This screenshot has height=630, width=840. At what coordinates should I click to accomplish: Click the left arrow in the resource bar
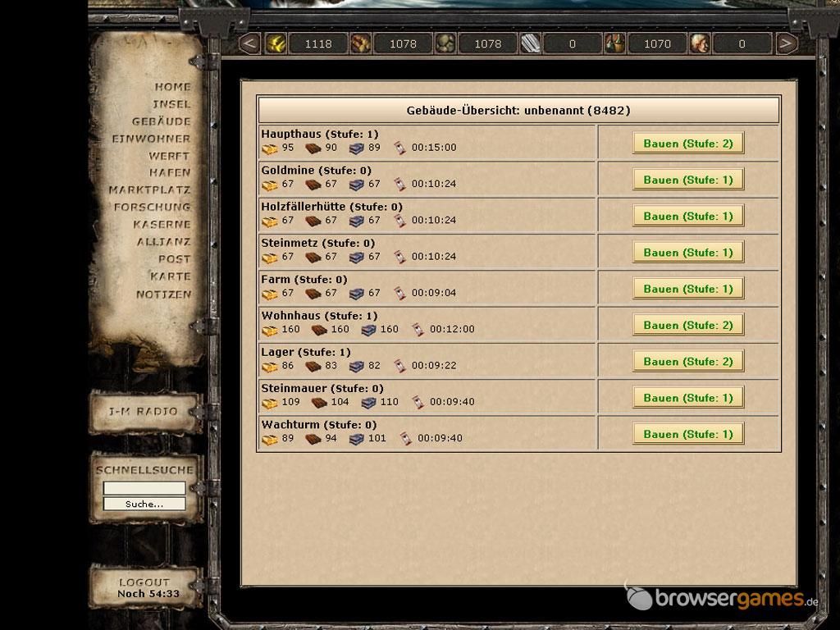click(x=249, y=43)
